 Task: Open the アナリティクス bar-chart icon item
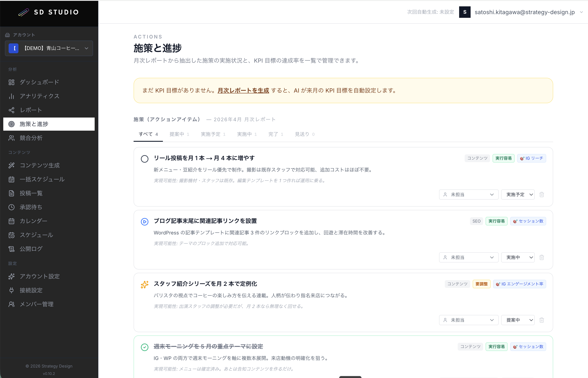click(49, 96)
